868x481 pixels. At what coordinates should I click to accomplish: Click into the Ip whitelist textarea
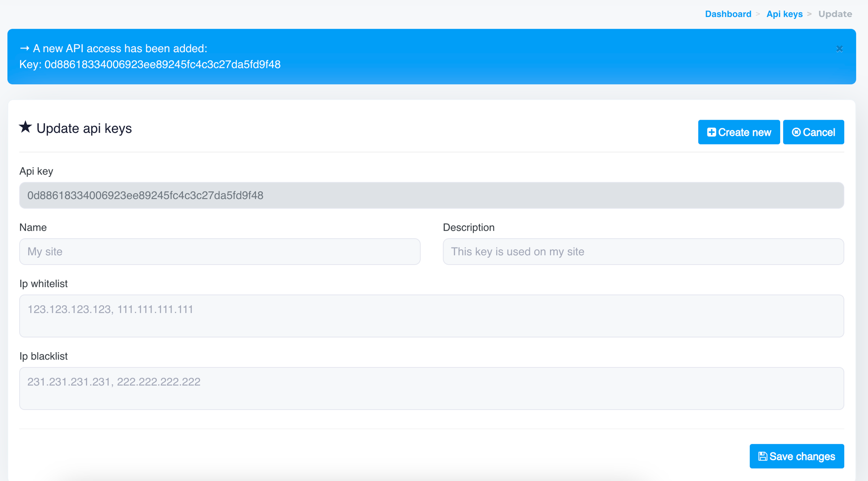click(431, 316)
